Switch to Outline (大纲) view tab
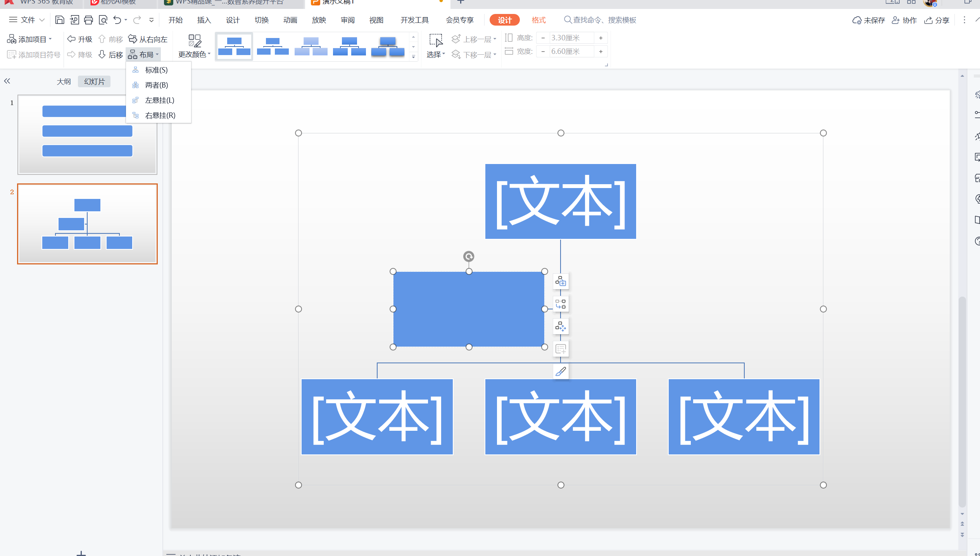 [64, 81]
